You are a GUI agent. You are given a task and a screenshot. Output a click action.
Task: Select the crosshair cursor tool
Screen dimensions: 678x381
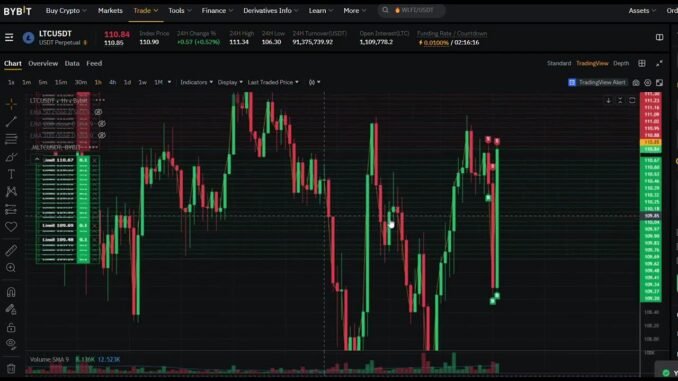[x=11, y=103]
